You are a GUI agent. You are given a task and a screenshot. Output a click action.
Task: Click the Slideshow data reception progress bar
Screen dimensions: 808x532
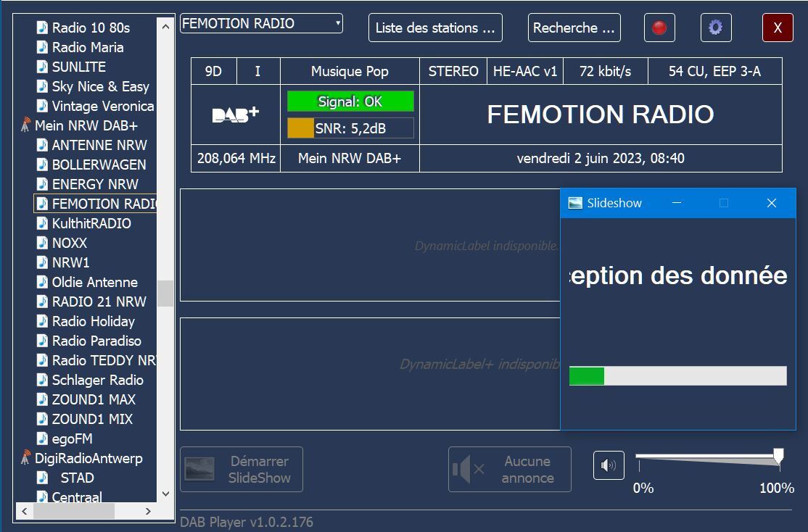[677, 375]
